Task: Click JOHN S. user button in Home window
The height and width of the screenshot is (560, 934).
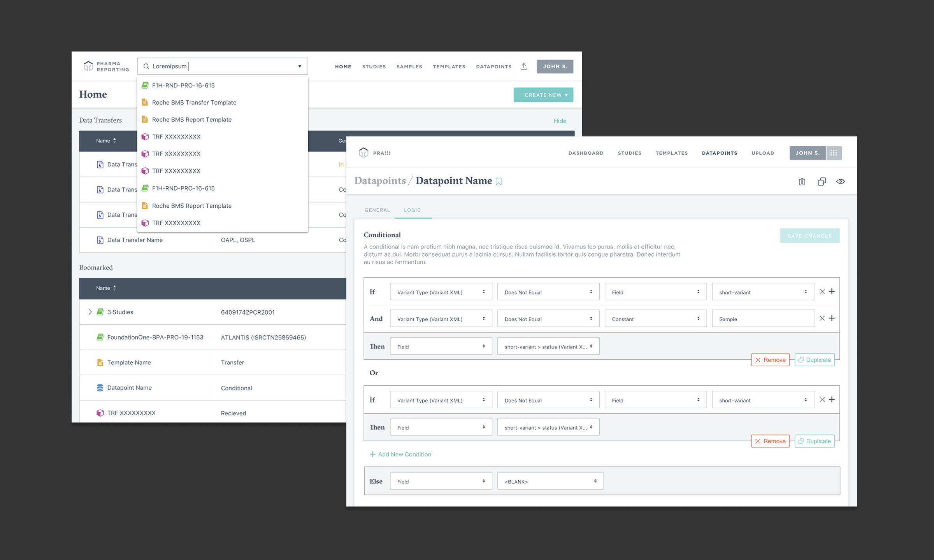Action: (x=555, y=66)
